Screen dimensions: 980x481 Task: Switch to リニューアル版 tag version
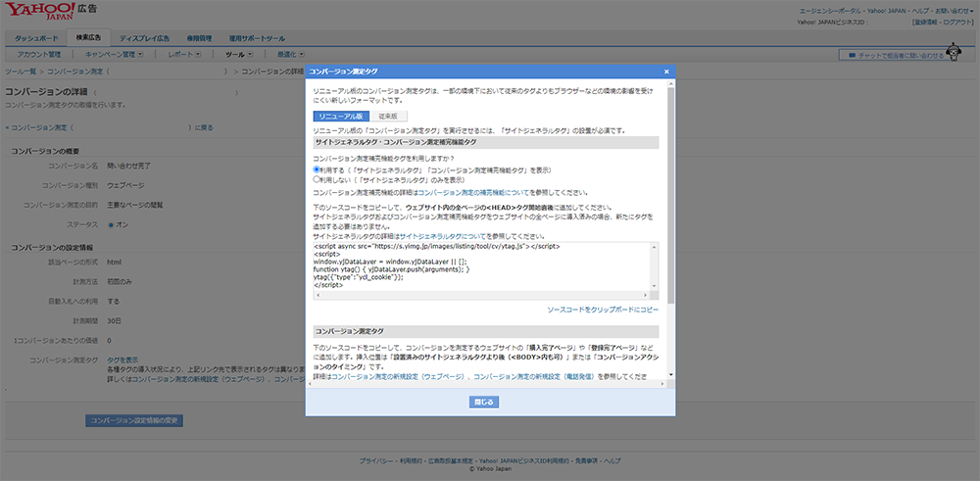point(341,117)
